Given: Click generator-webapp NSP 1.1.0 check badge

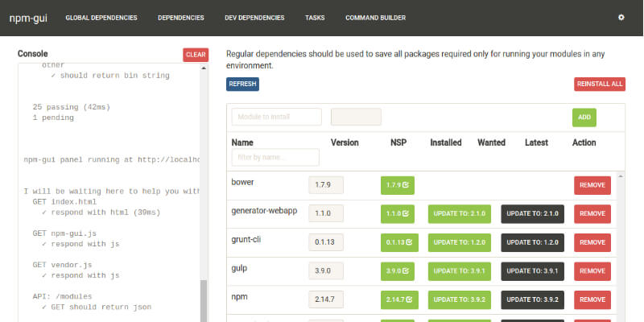Looking at the screenshot, I should click(x=398, y=214).
